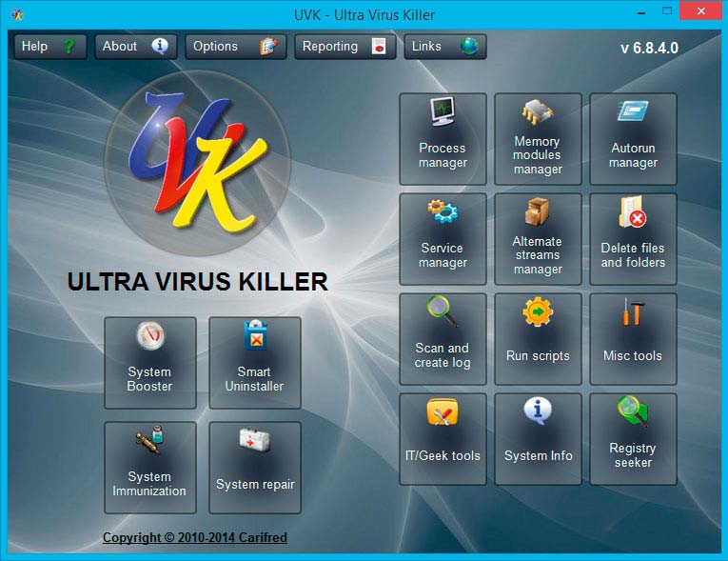Minimize the UVK window

pos(641,12)
